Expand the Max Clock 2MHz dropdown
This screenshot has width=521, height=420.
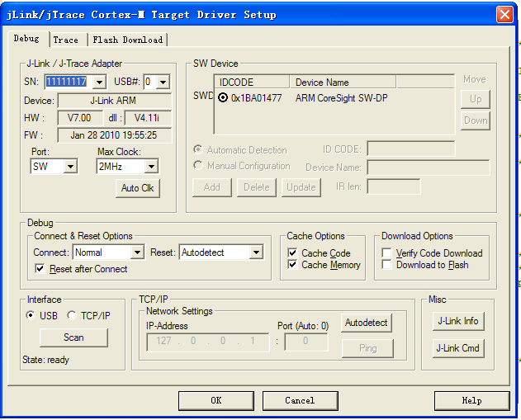151,167
